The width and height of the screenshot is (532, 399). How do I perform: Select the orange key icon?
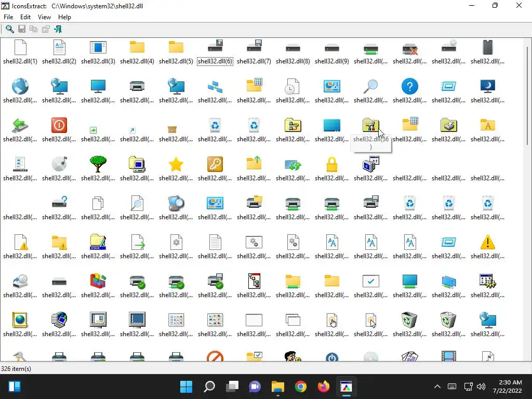click(x=215, y=164)
